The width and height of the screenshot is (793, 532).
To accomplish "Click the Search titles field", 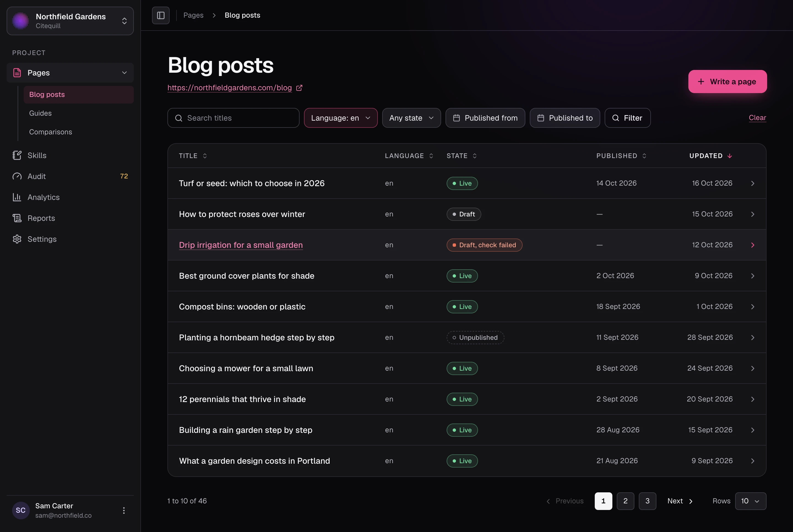I will pos(233,118).
